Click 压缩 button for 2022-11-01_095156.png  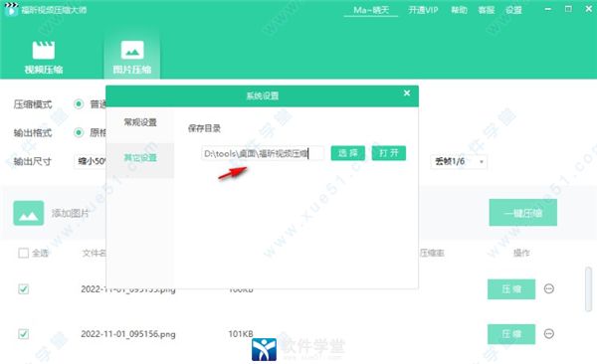tap(511, 334)
